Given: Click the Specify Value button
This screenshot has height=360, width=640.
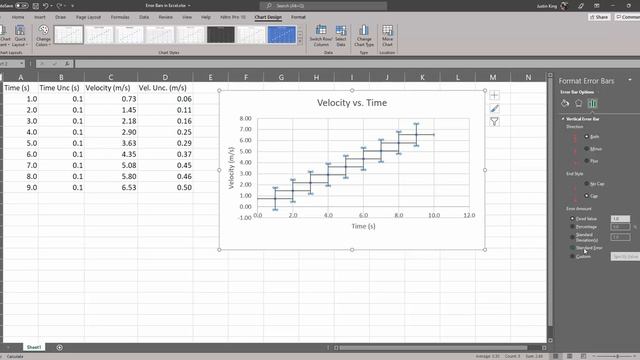Looking at the screenshot, I should pos(625,256).
